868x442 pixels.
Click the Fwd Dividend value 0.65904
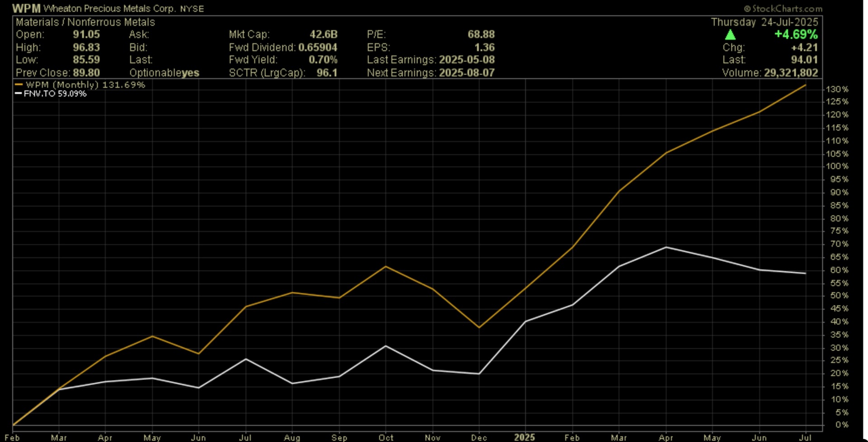(318, 48)
